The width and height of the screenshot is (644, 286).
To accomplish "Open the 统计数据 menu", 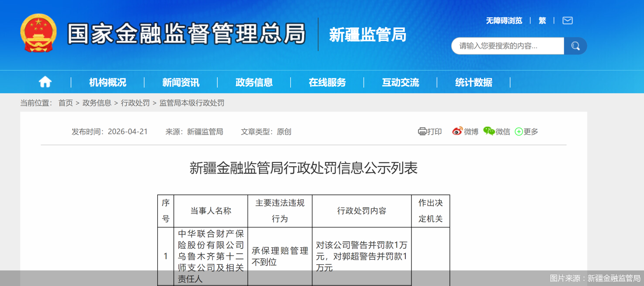I will click(474, 82).
